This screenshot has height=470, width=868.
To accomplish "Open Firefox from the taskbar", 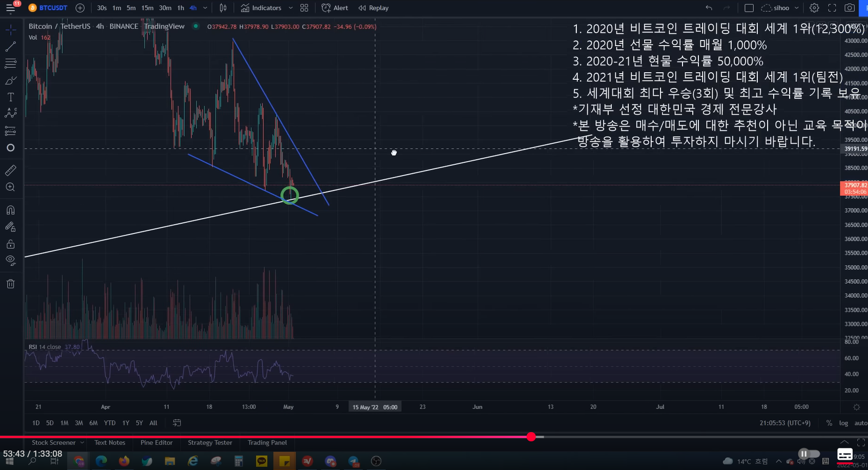I will 124,461.
